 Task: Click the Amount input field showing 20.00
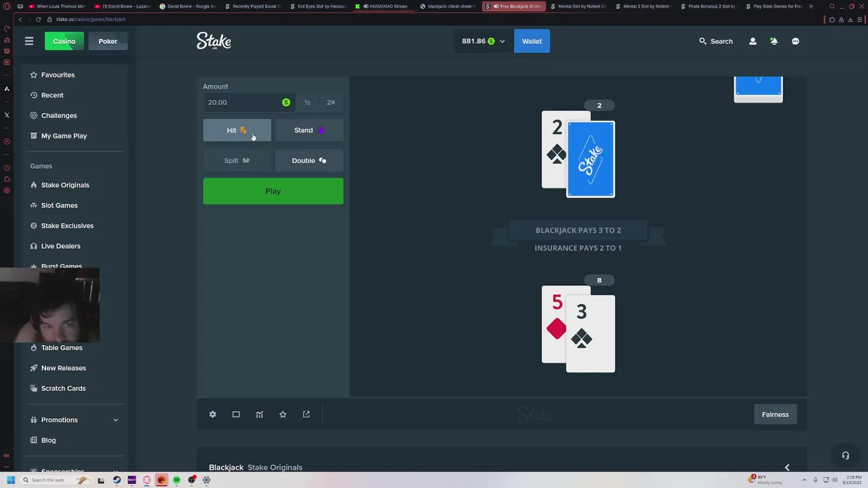(248, 102)
